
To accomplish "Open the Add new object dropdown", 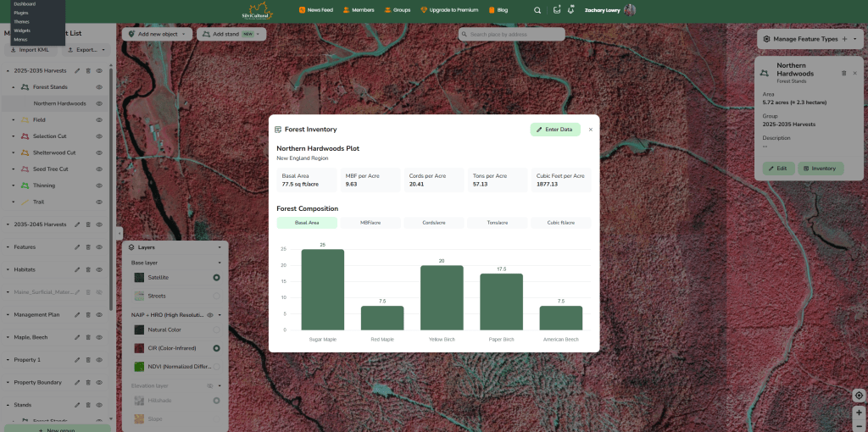I will 157,34.
